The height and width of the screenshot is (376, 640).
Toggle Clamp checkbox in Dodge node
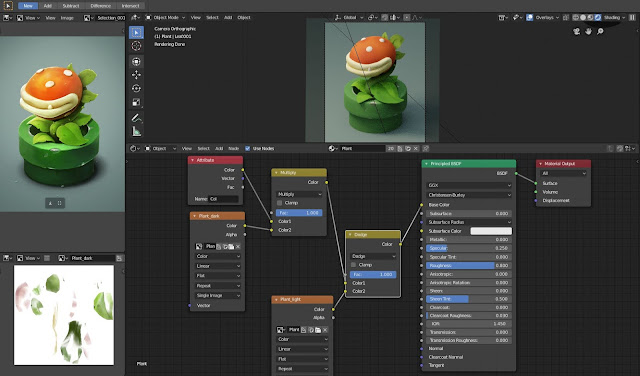point(353,265)
